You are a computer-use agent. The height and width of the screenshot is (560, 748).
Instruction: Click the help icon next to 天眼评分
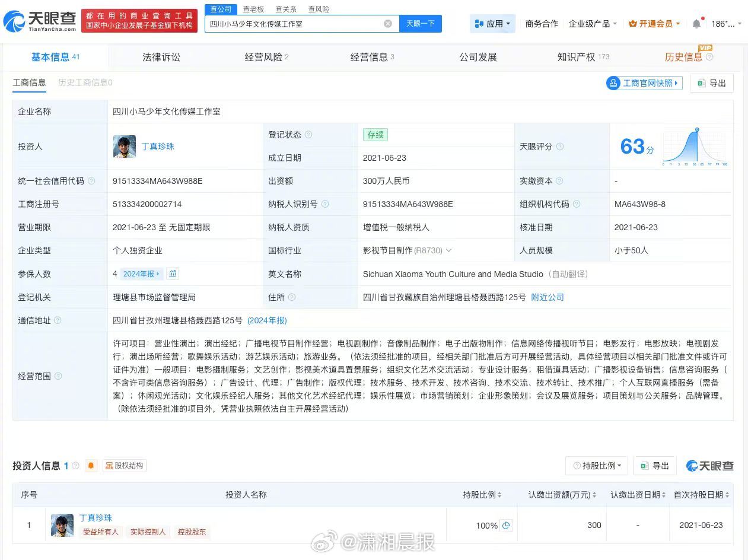point(561,147)
